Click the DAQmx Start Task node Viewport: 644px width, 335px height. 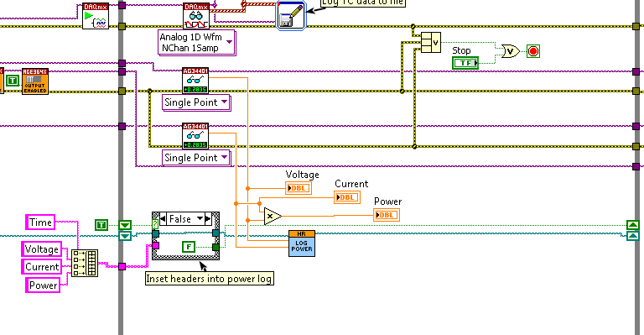pyautogui.click(x=96, y=16)
